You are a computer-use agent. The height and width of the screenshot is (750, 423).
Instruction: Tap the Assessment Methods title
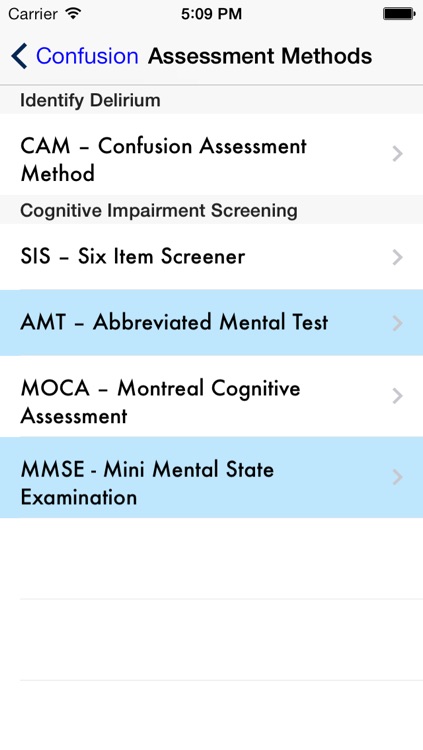pyautogui.click(x=260, y=56)
